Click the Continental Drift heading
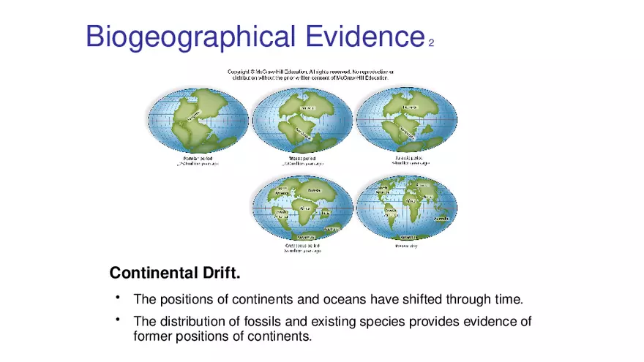Viewport: 644px width, 362px height. point(174,274)
